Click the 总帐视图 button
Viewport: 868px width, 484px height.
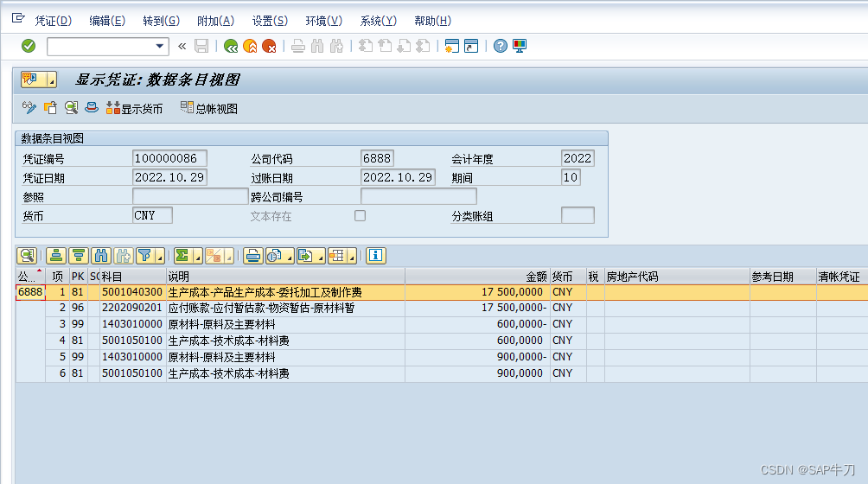pyautogui.click(x=208, y=108)
